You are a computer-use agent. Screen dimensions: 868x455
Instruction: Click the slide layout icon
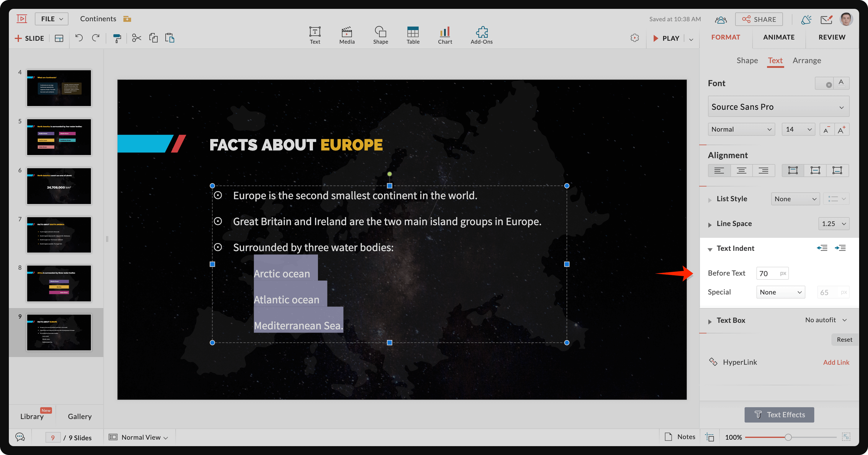click(59, 38)
